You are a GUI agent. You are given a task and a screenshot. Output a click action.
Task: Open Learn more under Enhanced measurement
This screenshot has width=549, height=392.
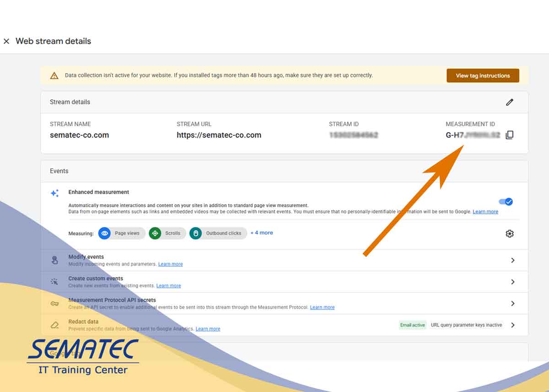click(x=485, y=212)
